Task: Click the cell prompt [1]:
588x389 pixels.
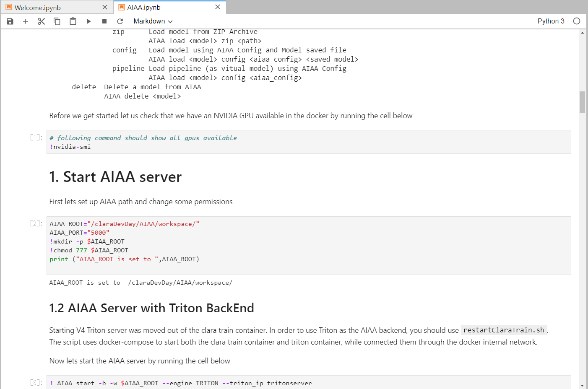Action: click(36, 137)
